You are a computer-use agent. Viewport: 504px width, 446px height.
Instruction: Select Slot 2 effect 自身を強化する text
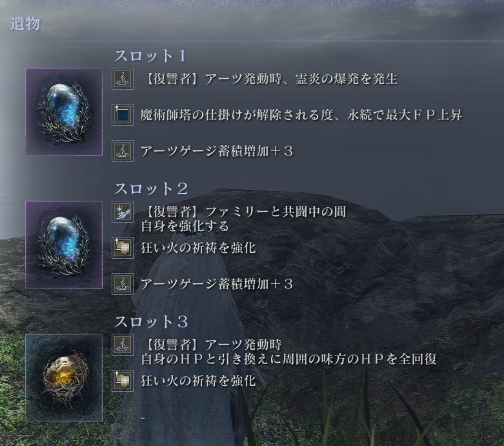point(185,226)
